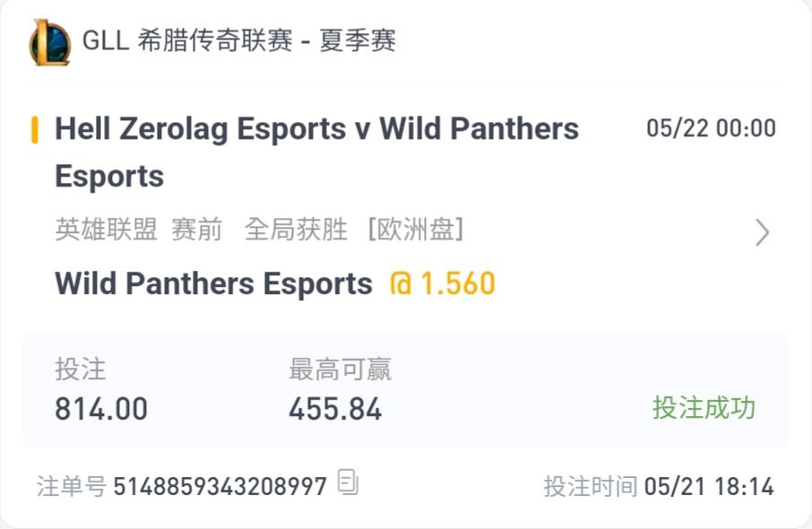The height and width of the screenshot is (529, 812).
Task: Copy the bet order number
Action: 348,483
